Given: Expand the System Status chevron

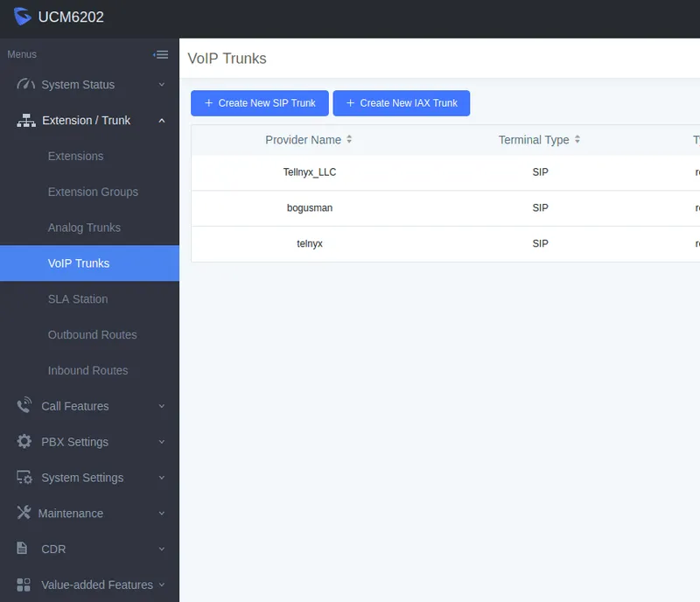Looking at the screenshot, I should tap(162, 85).
